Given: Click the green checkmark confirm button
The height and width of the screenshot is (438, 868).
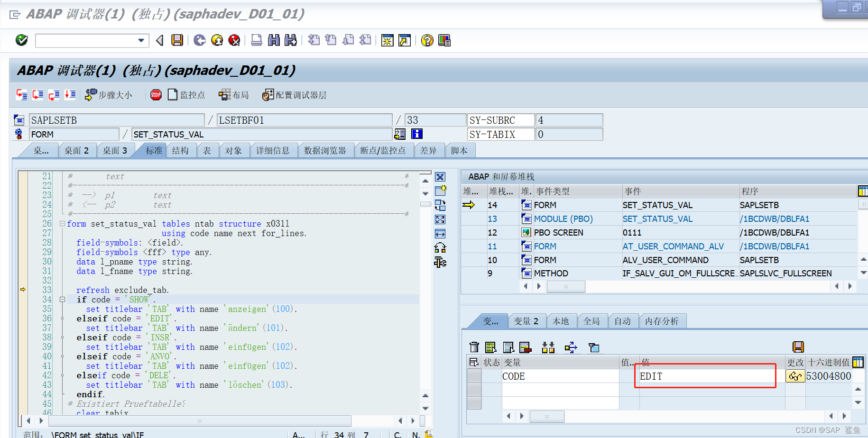Looking at the screenshot, I should (21, 40).
